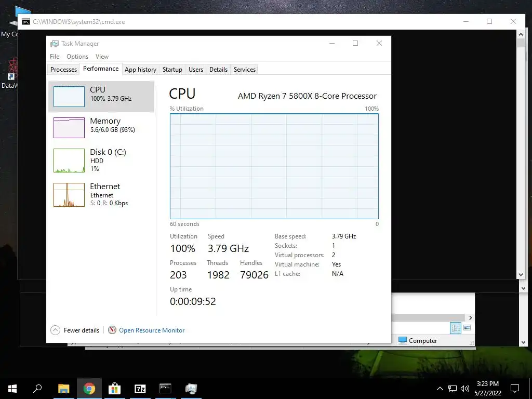The image size is (532, 399).
Task: Click the network tray icon
Action: click(x=453, y=389)
